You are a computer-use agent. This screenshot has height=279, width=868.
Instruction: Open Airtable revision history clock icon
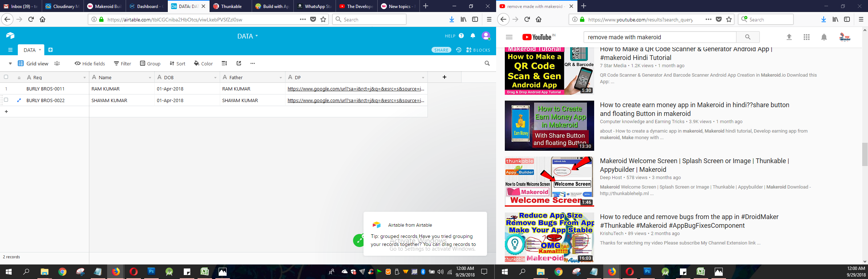tap(459, 50)
